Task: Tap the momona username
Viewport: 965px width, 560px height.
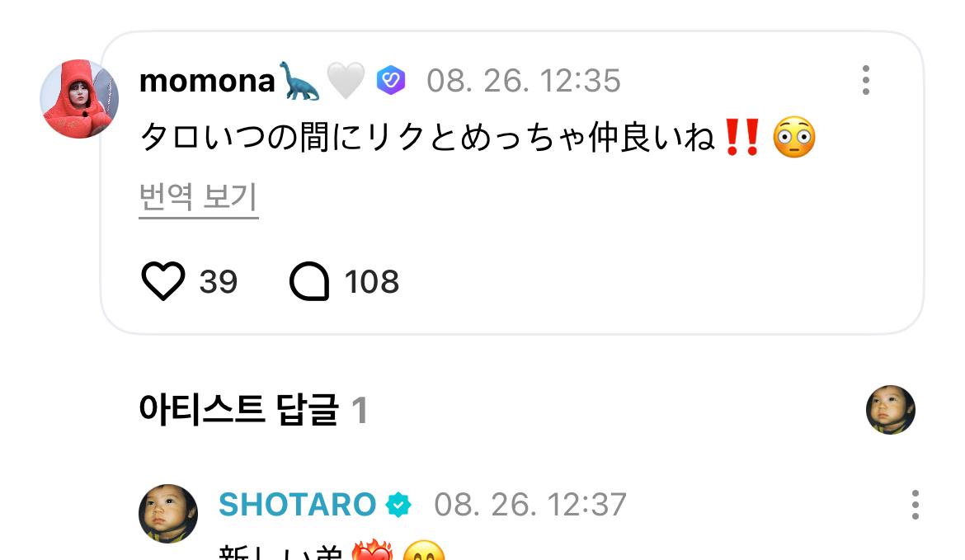Action: (x=207, y=81)
